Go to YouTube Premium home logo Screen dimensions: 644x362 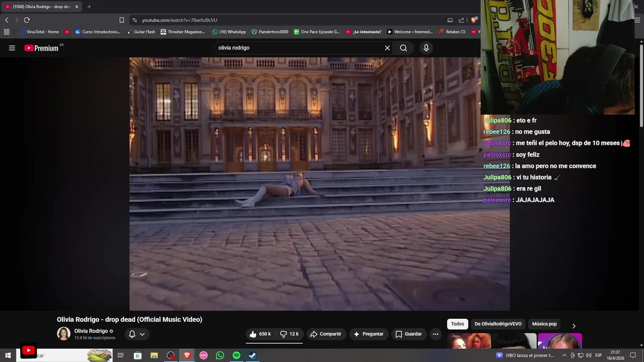click(41, 48)
